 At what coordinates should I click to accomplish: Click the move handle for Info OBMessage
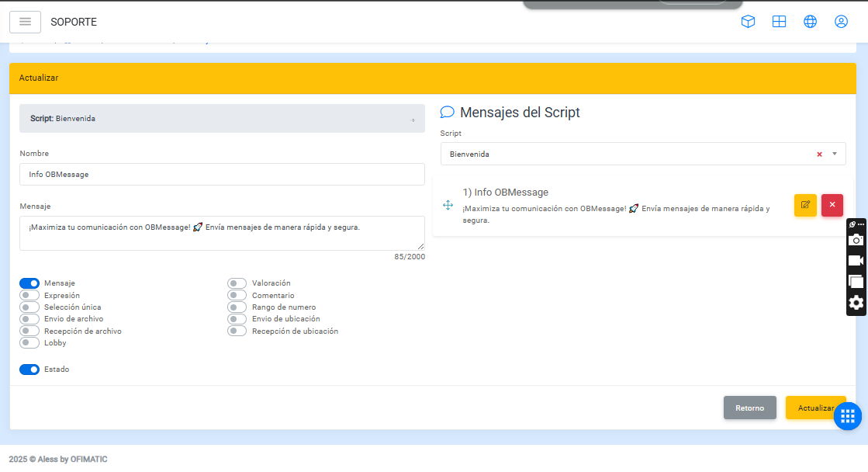point(448,205)
